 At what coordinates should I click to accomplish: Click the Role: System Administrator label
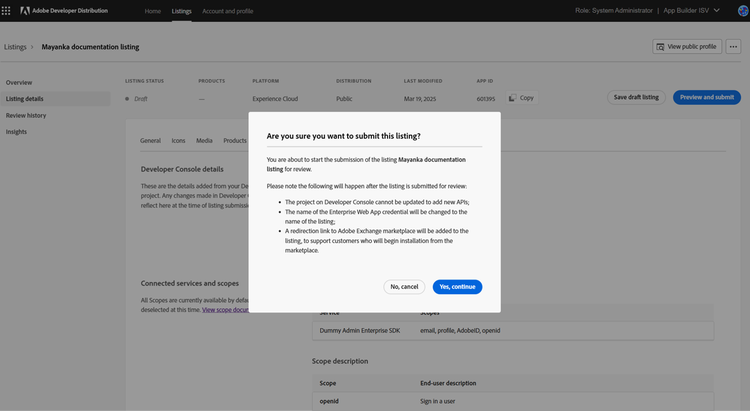click(614, 11)
